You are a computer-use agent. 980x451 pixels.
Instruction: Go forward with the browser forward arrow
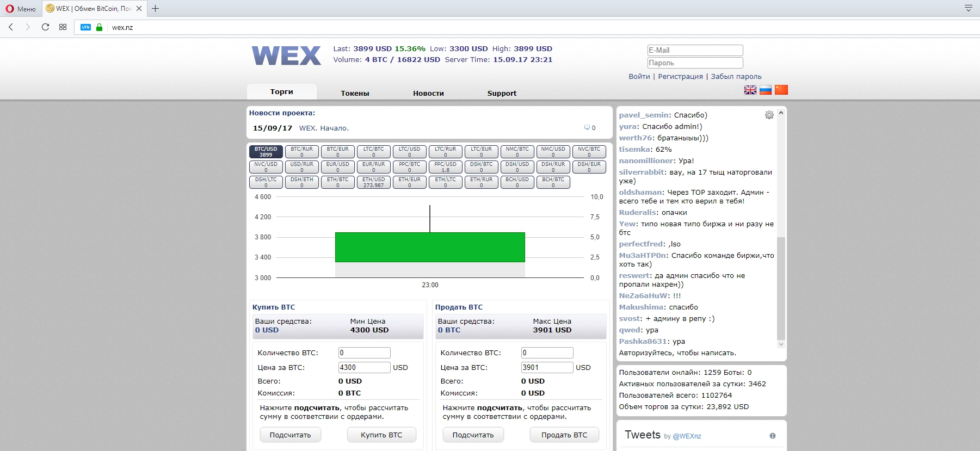(28, 27)
